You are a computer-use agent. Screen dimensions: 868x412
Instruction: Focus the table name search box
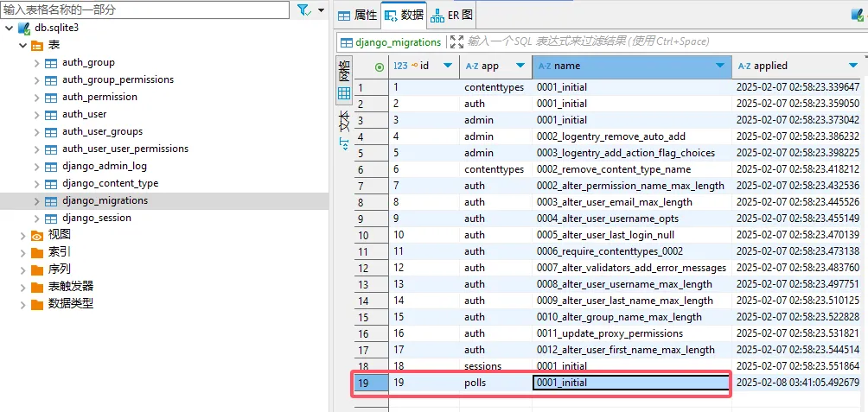[145, 10]
